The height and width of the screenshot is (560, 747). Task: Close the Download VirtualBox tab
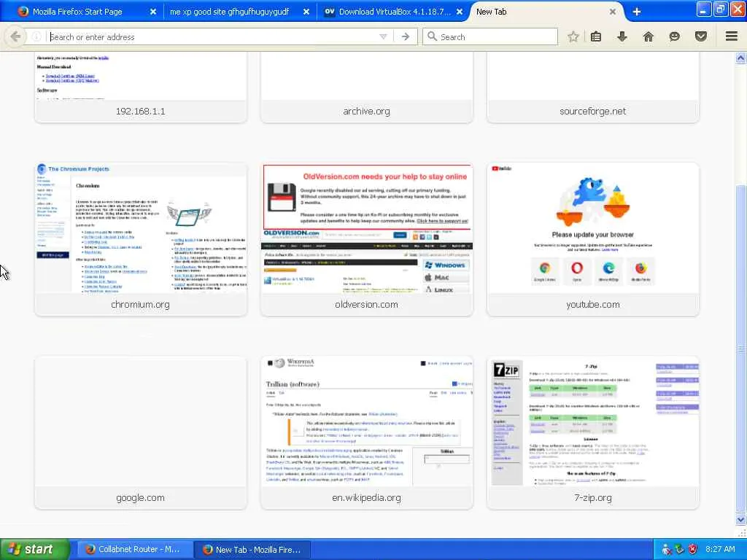tap(460, 12)
